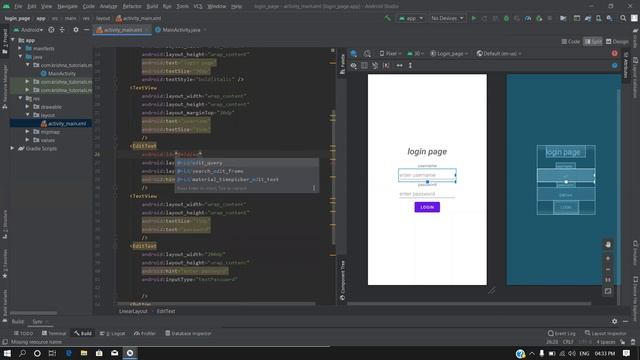
Task: Open Task View from taskbar
Action: coord(52,353)
